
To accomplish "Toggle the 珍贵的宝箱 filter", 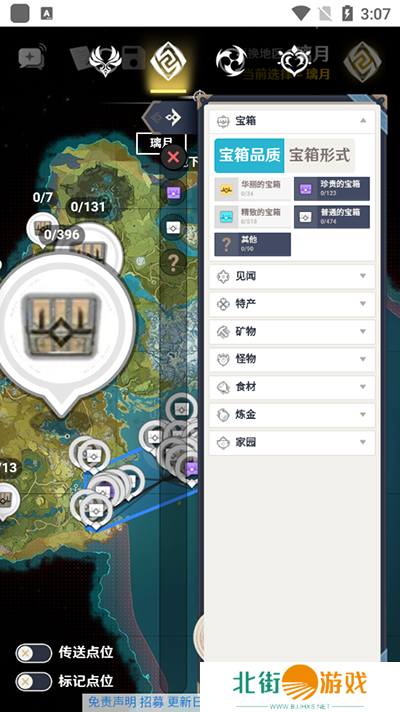I will coord(331,189).
